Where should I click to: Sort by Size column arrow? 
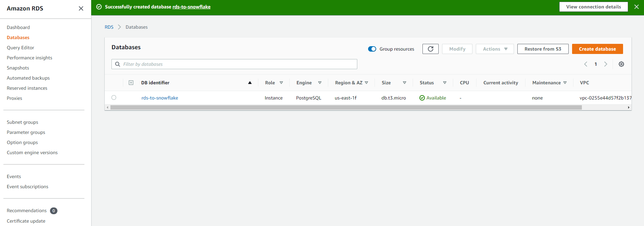pyautogui.click(x=405, y=83)
